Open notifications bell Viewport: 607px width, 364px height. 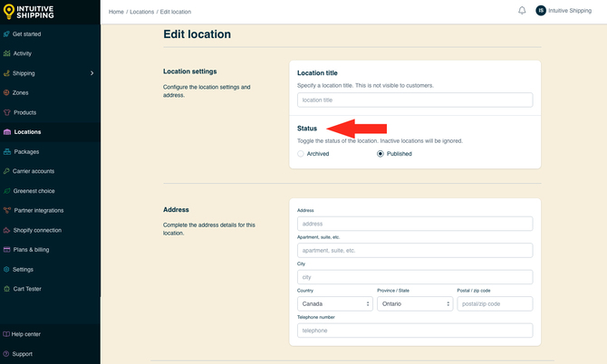click(522, 11)
